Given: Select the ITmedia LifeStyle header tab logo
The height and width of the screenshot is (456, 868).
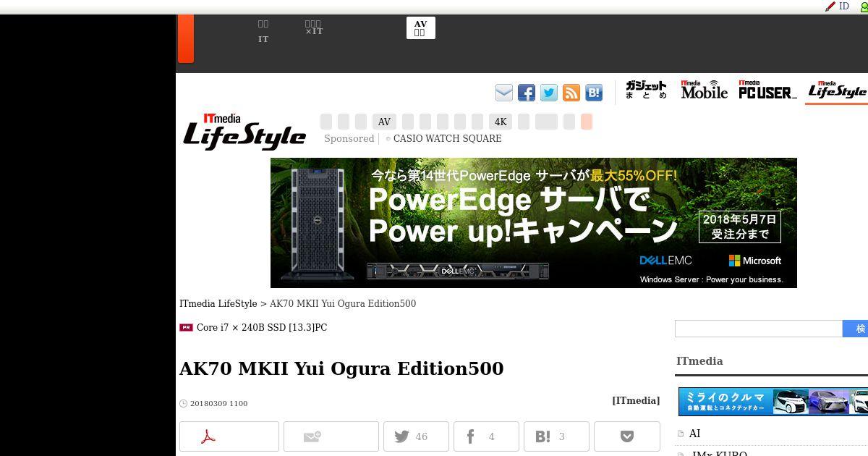Looking at the screenshot, I should [837, 90].
